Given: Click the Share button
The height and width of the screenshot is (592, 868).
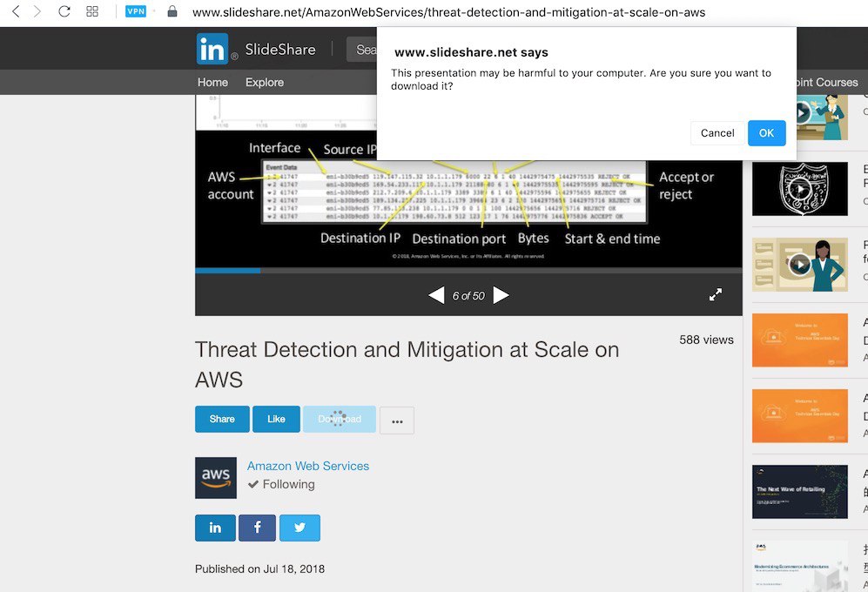Looking at the screenshot, I should click(222, 420).
